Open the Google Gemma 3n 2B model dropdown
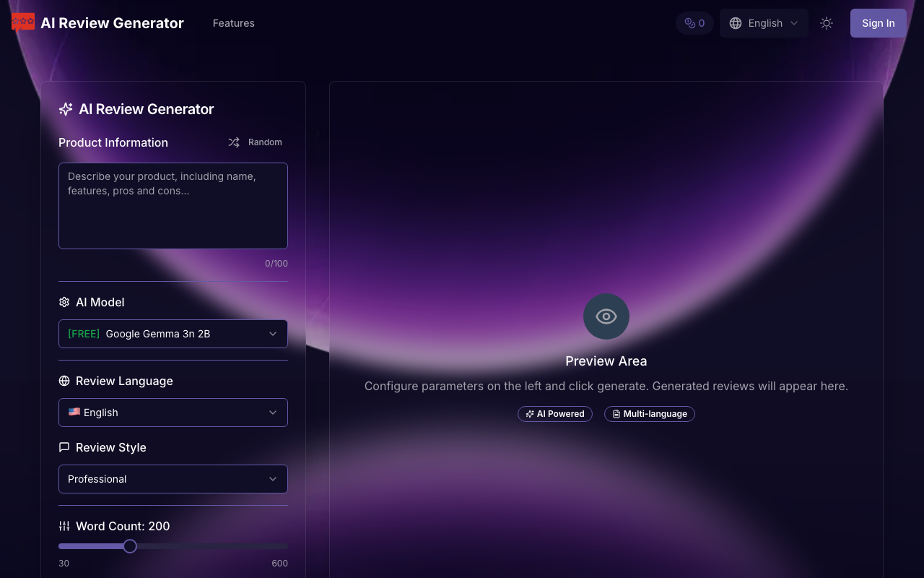Viewport: 924px width, 578px height. point(173,334)
